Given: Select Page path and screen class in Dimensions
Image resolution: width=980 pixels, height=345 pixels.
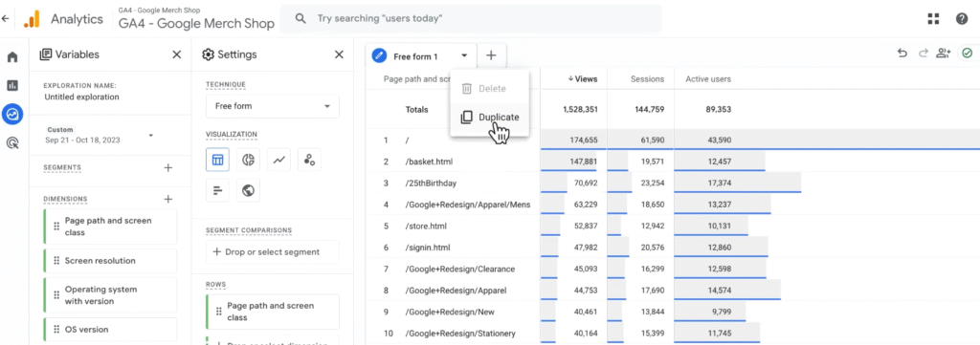Looking at the screenshot, I should point(110,226).
